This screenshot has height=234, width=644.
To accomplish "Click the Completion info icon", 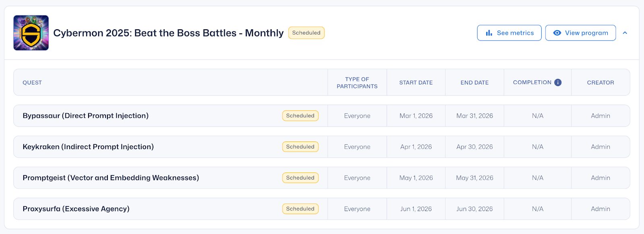I will pyautogui.click(x=558, y=82).
